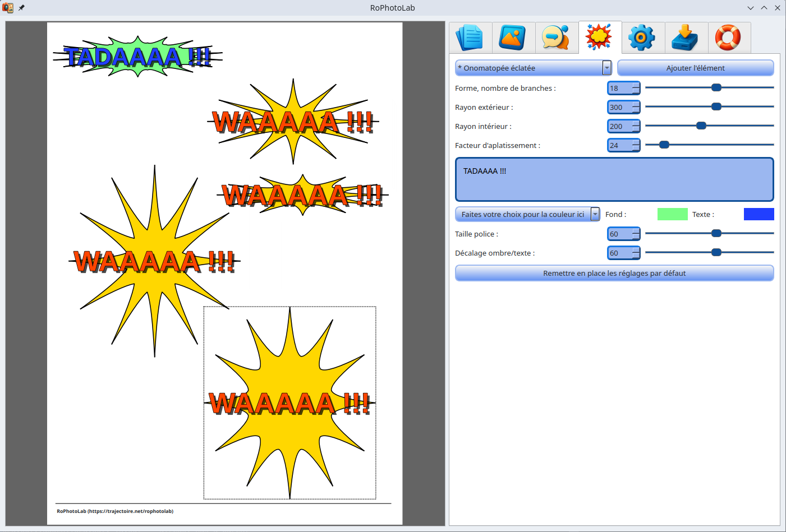Reset settings with Remettre en place button
The height and width of the screenshot is (532, 786).
(x=614, y=273)
